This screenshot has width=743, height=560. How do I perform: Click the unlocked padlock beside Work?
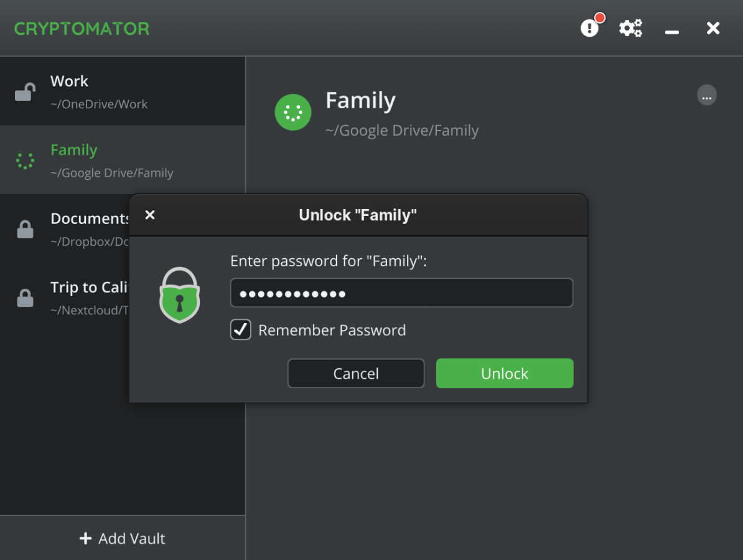point(25,92)
